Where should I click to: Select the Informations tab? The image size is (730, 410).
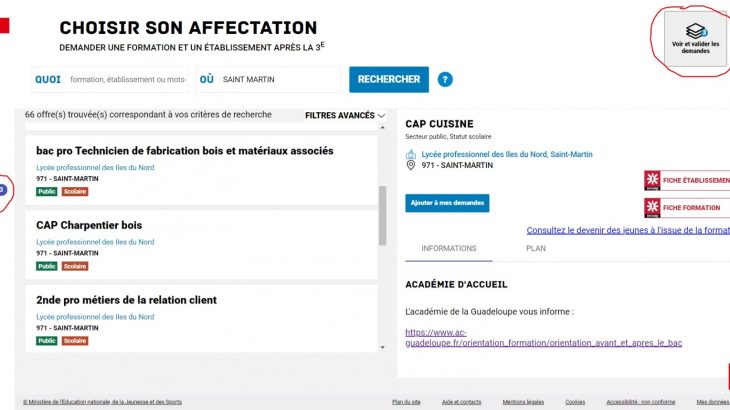pos(449,248)
